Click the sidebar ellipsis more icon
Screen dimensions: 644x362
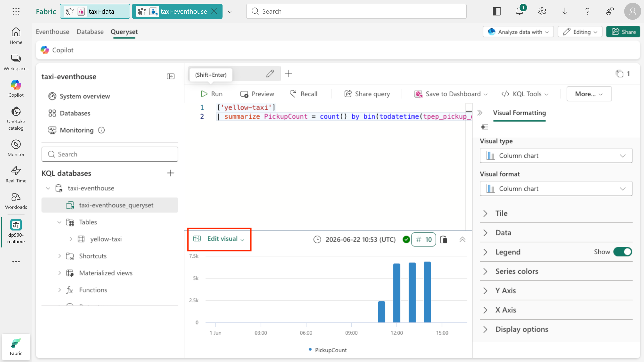(16, 262)
